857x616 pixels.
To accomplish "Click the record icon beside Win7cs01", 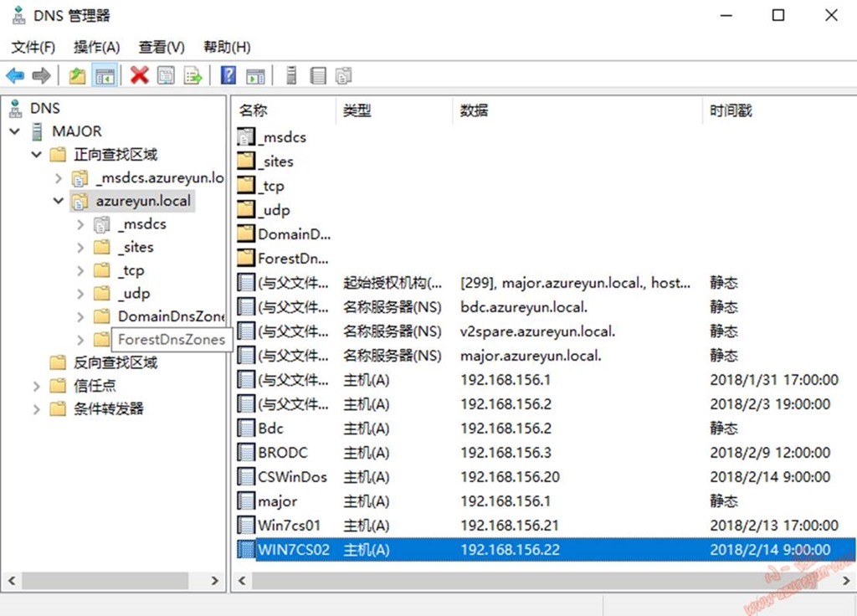I will [246, 526].
